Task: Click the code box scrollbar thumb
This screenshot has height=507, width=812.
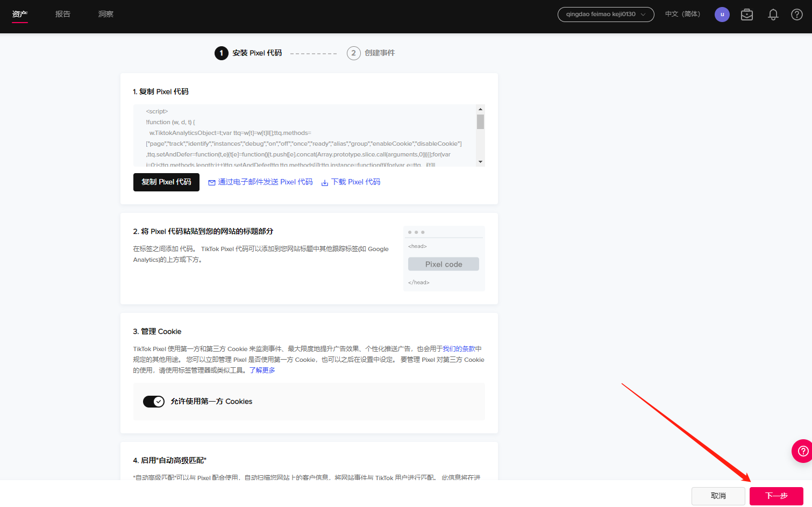Action: point(481,122)
